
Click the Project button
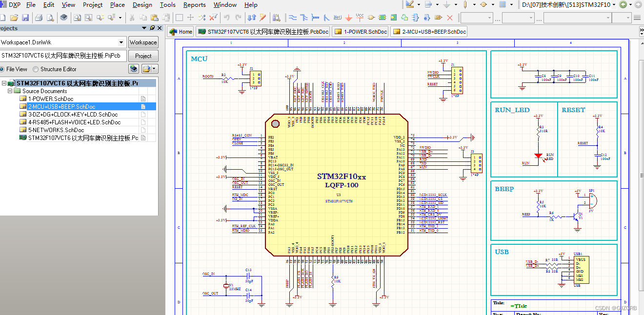[x=143, y=56]
